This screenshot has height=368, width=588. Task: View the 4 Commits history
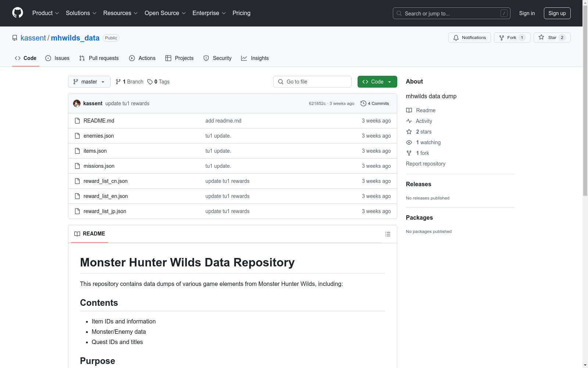point(374,103)
